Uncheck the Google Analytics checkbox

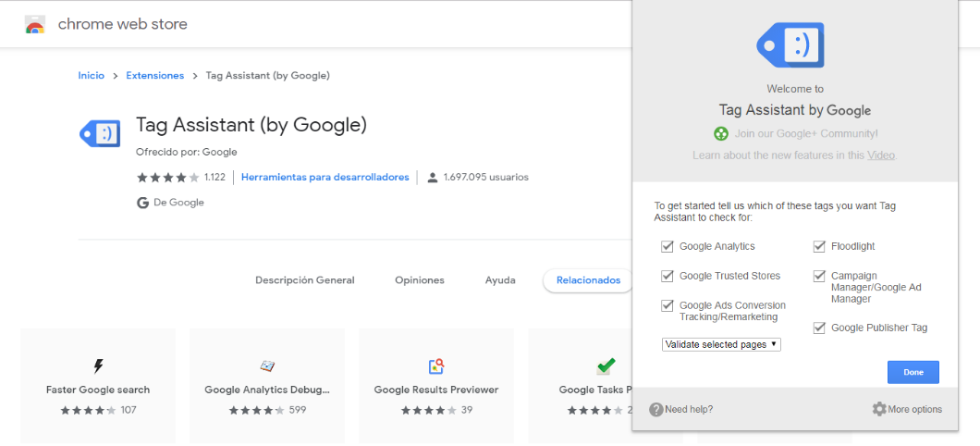667,246
